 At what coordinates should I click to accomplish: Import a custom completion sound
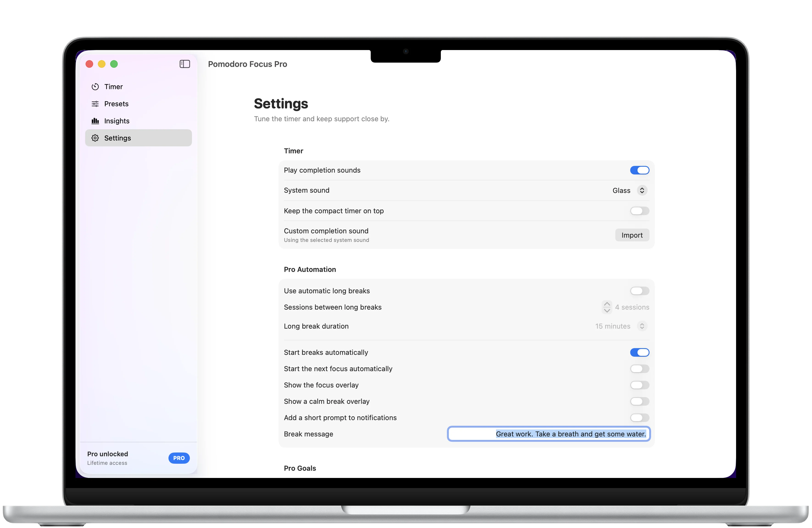coord(632,235)
